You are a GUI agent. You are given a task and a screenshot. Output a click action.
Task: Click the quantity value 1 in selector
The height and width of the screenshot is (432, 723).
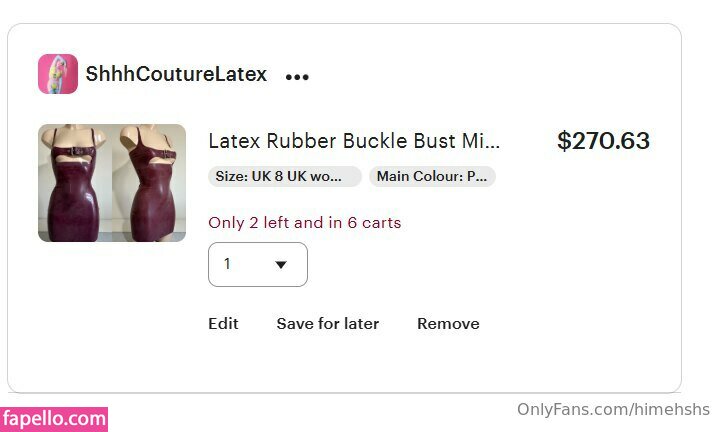tap(228, 265)
